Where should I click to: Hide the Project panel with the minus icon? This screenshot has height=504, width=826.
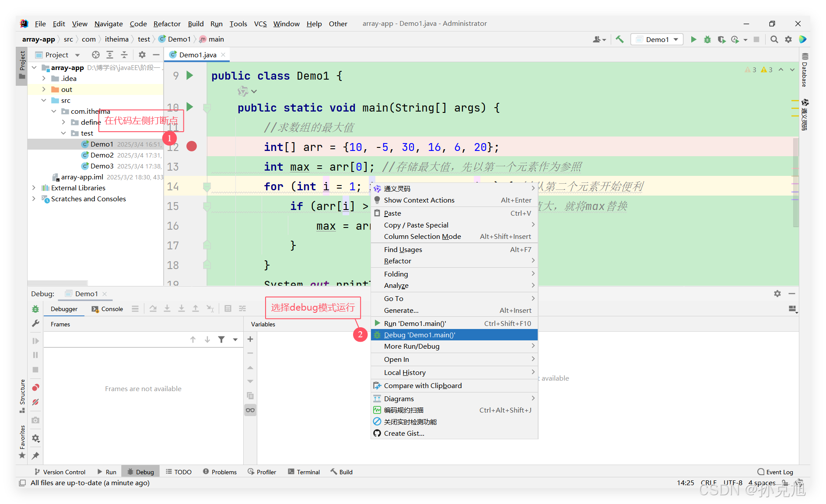156,55
